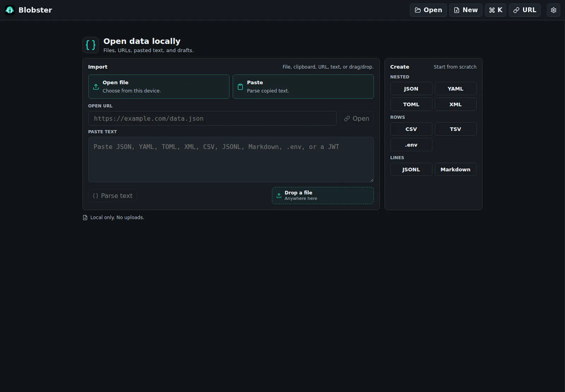Create a new .env document

(411, 145)
